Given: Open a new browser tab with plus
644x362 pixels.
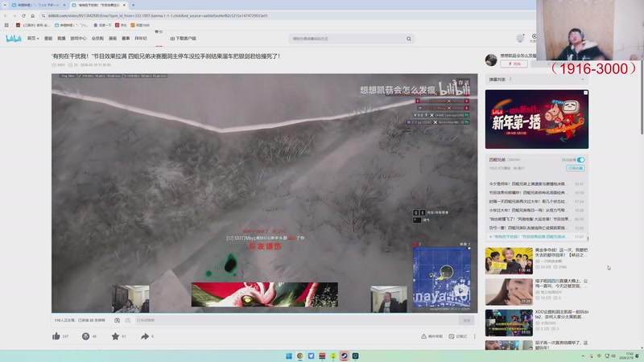Looking at the screenshot, I should [x=133, y=5].
